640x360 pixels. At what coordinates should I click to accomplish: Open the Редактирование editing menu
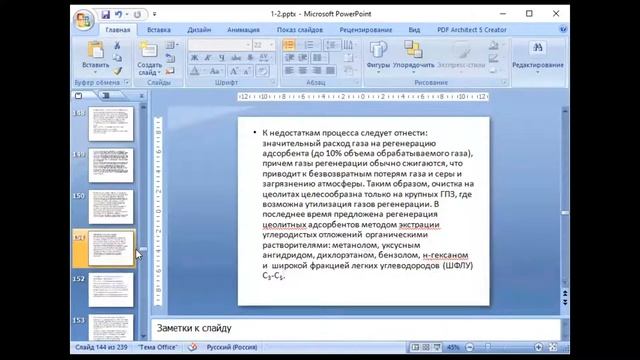click(x=538, y=57)
